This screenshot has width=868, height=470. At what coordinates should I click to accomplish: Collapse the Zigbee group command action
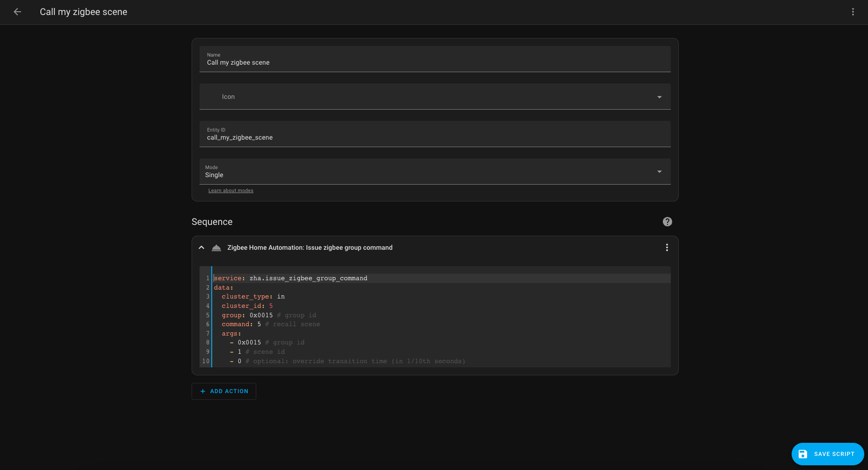click(x=201, y=247)
